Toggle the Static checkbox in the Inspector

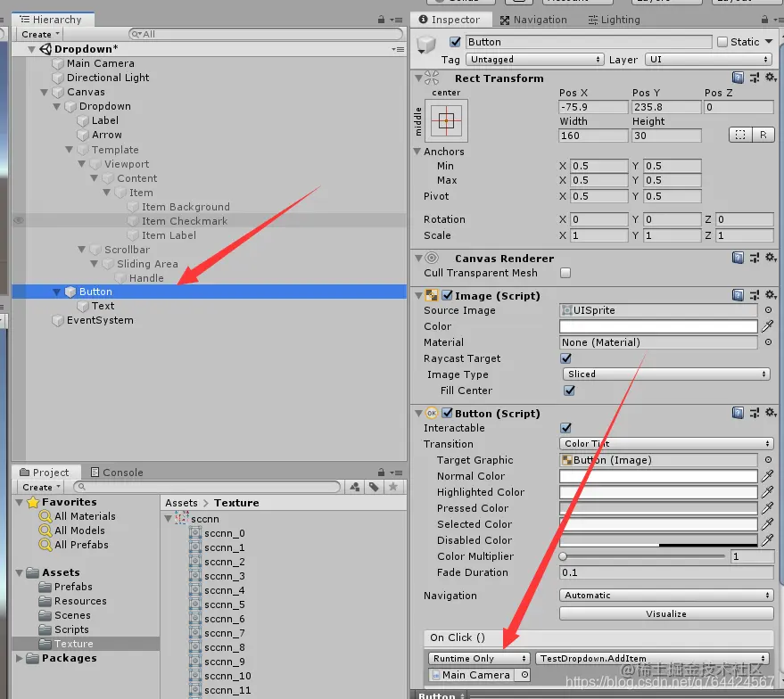(x=722, y=41)
